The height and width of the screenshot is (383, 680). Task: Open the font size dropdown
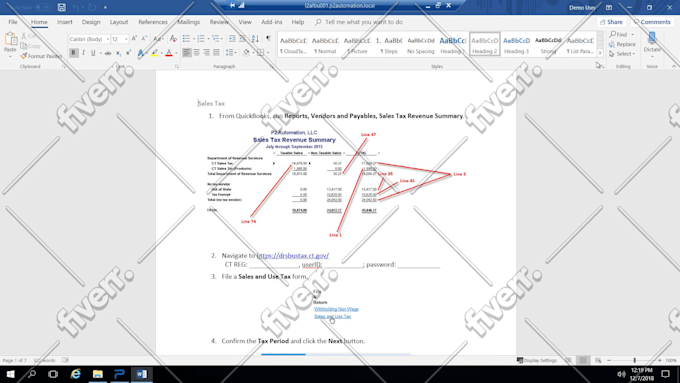click(x=126, y=39)
